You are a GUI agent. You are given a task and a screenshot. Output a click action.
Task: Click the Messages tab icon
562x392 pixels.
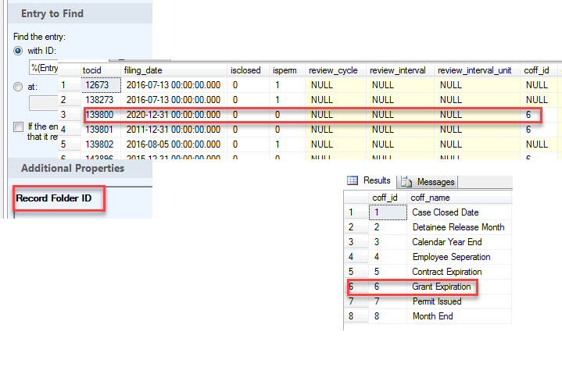coord(406,182)
